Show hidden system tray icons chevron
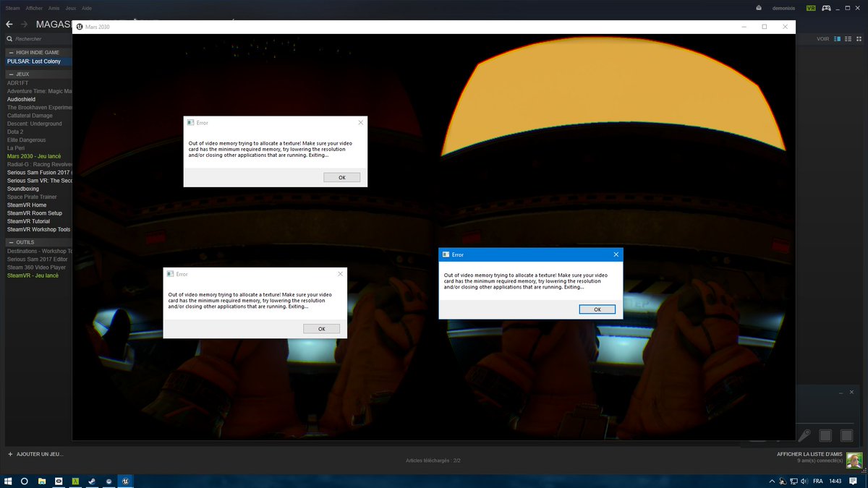This screenshot has width=868, height=488. pyautogui.click(x=773, y=481)
